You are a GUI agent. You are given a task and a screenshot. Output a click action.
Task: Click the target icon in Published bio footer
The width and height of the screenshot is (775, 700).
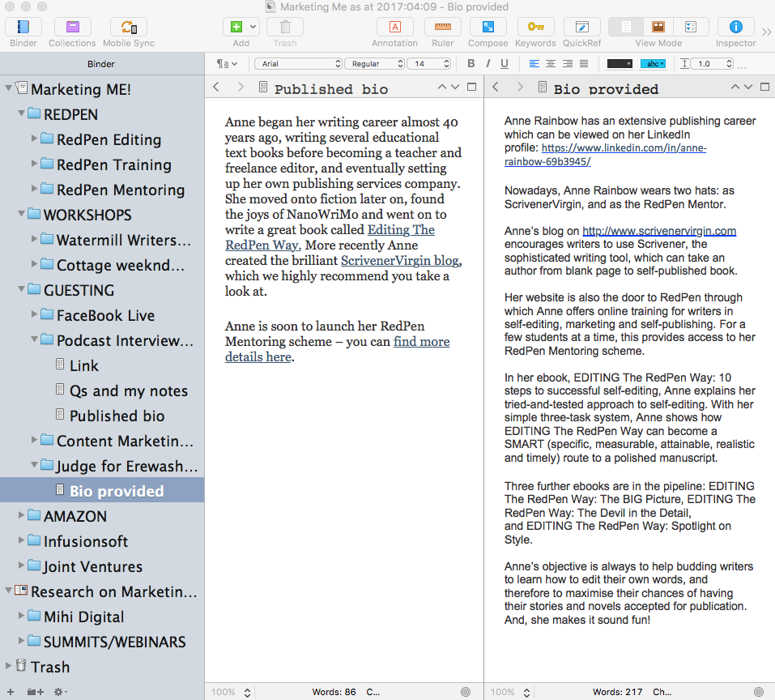[466, 692]
